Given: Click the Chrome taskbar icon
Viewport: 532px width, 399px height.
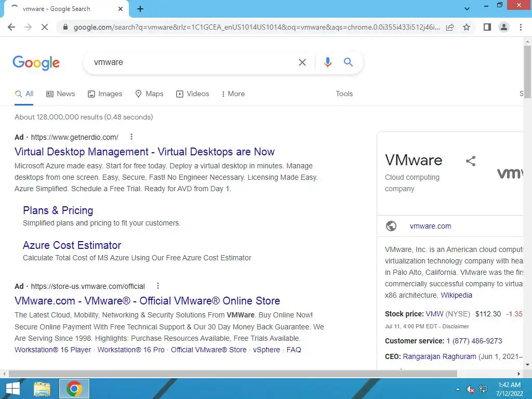Looking at the screenshot, I should 74,389.
